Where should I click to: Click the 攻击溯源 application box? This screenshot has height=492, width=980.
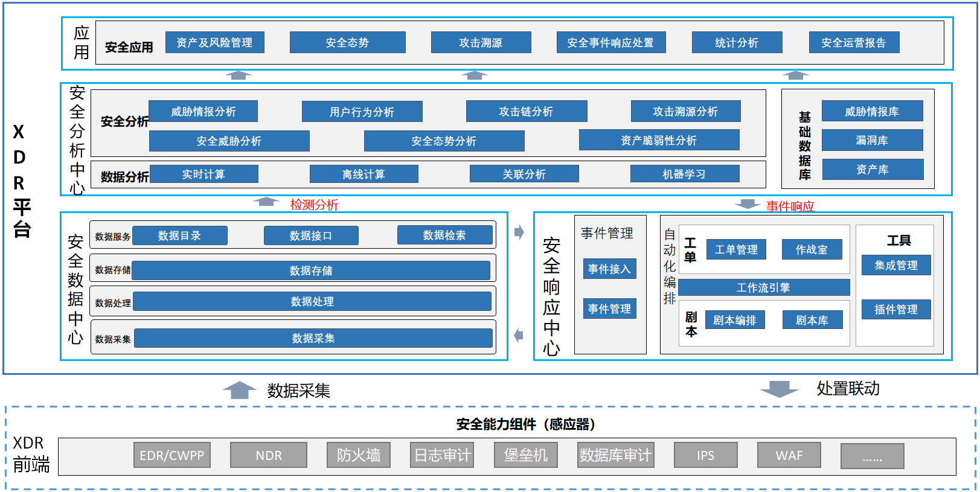click(481, 43)
